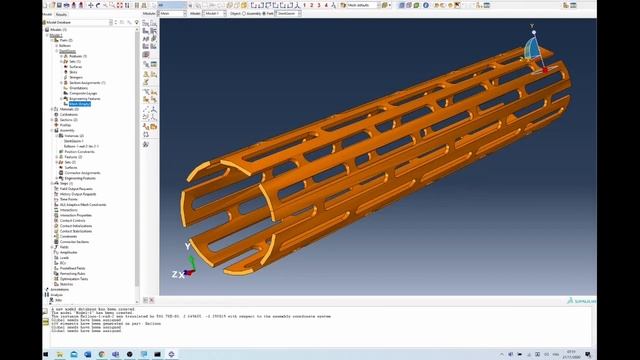Viewport: 640px width, 360px height.
Task: Click the Sketches item in model tree
Action: (x=67, y=284)
